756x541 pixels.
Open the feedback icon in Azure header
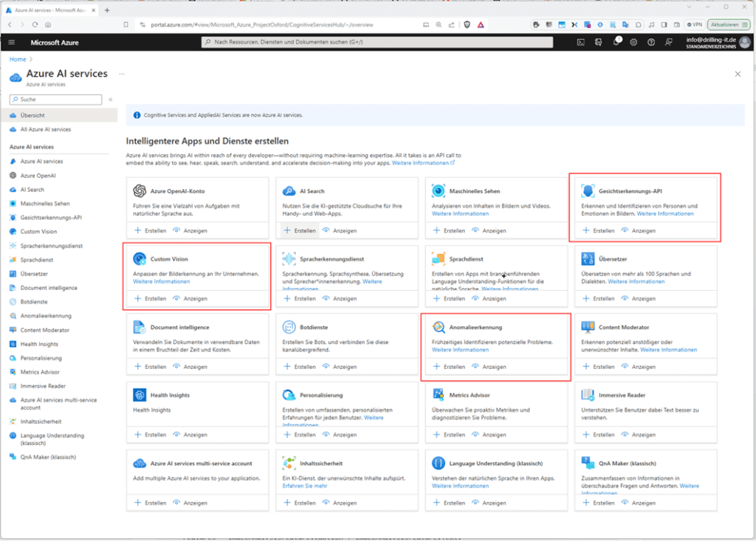pos(669,42)
